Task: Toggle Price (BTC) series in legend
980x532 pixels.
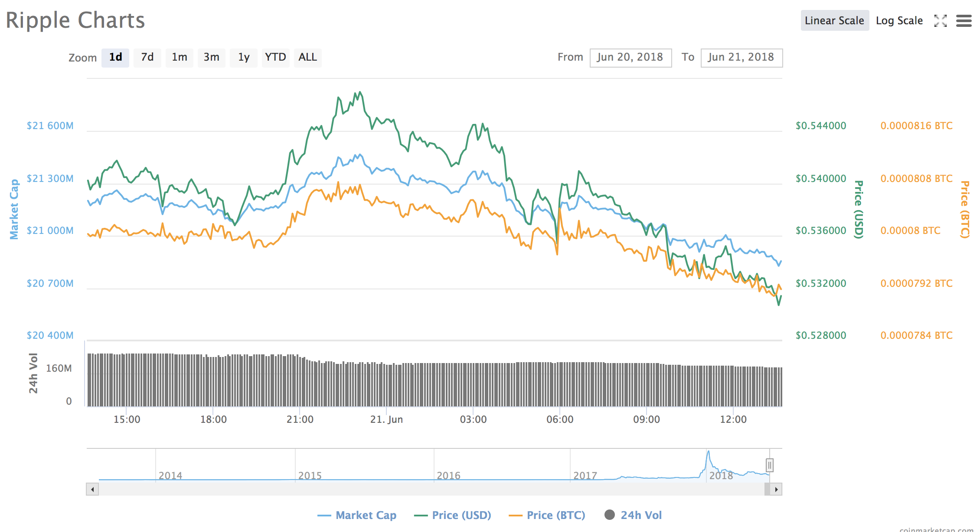Action: 547,515
